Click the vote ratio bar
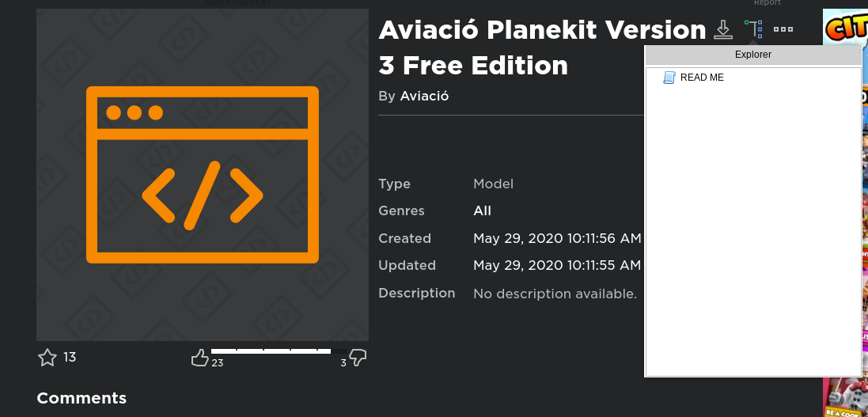Image resolution: width=868 pixels, height=417 pixels. (279, 351)
